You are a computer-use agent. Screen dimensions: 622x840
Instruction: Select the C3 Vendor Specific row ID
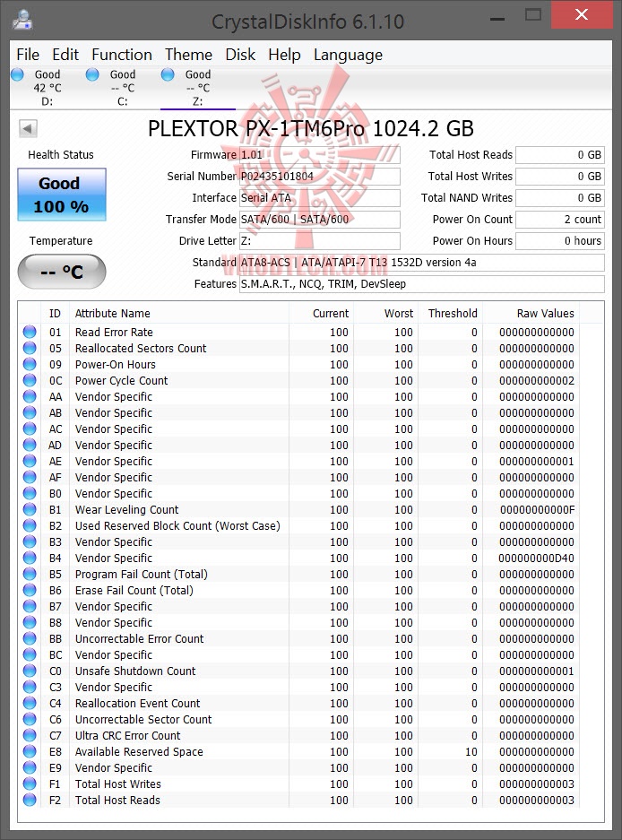(56, 688)
